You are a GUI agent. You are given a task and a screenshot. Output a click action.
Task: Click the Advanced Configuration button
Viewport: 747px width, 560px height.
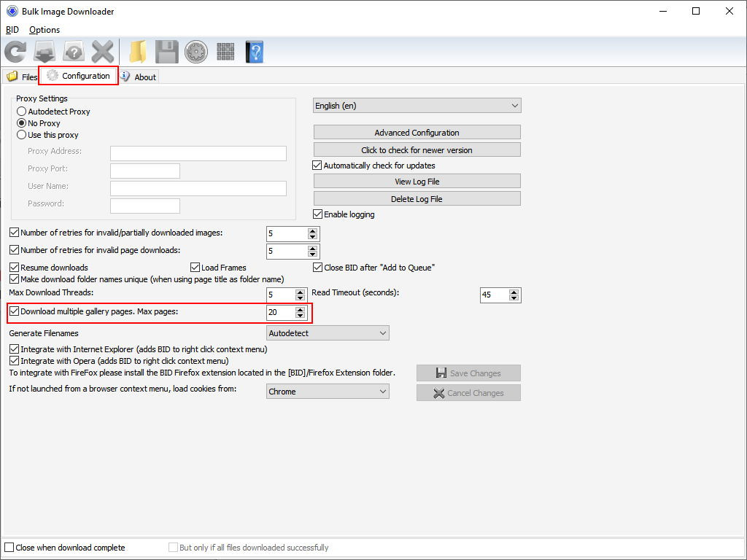(417, 133)
